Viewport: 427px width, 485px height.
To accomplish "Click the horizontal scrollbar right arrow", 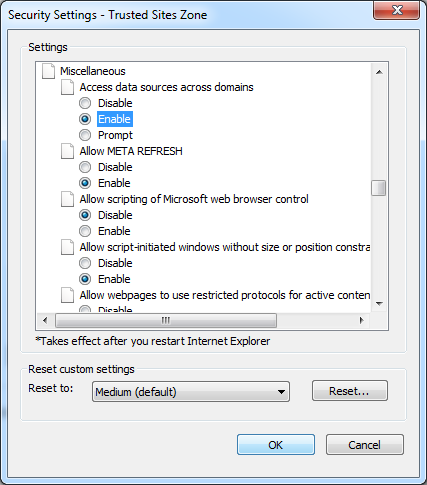I will [361, 320].
